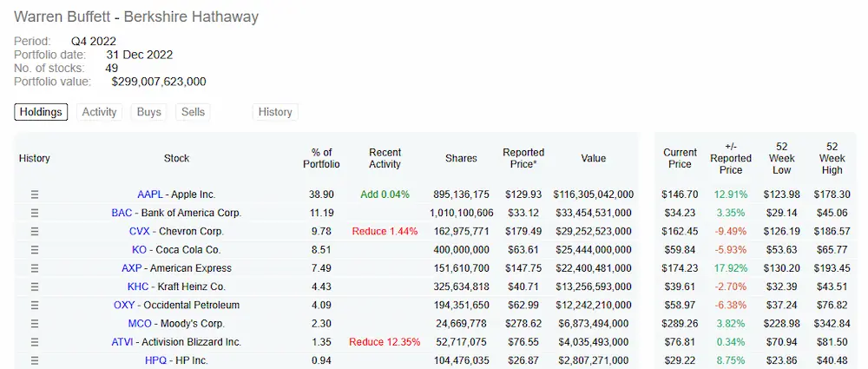Click the Warren Buffett - Berkshire Hathaway title
The image size is (868, 369).
click(136, 16)
